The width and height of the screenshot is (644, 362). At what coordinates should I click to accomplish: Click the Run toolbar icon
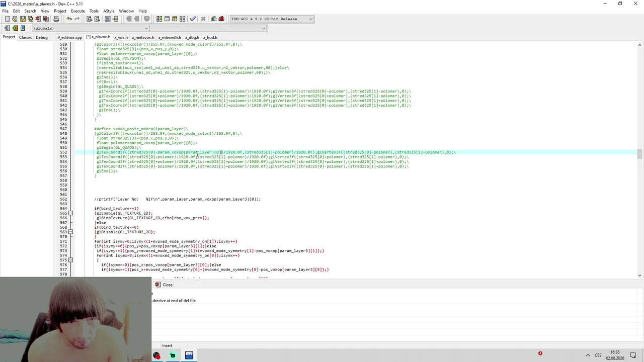tap(167, 19)
